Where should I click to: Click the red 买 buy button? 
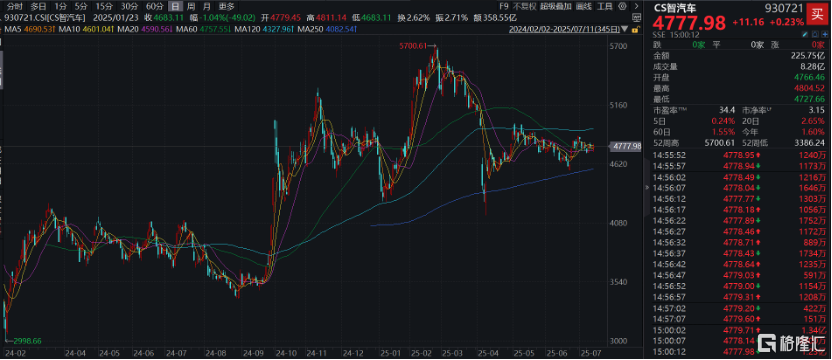817,15
